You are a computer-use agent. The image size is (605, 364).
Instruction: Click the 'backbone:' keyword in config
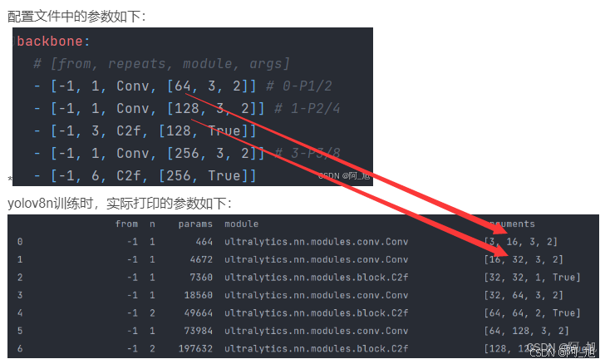click(53, 42)
